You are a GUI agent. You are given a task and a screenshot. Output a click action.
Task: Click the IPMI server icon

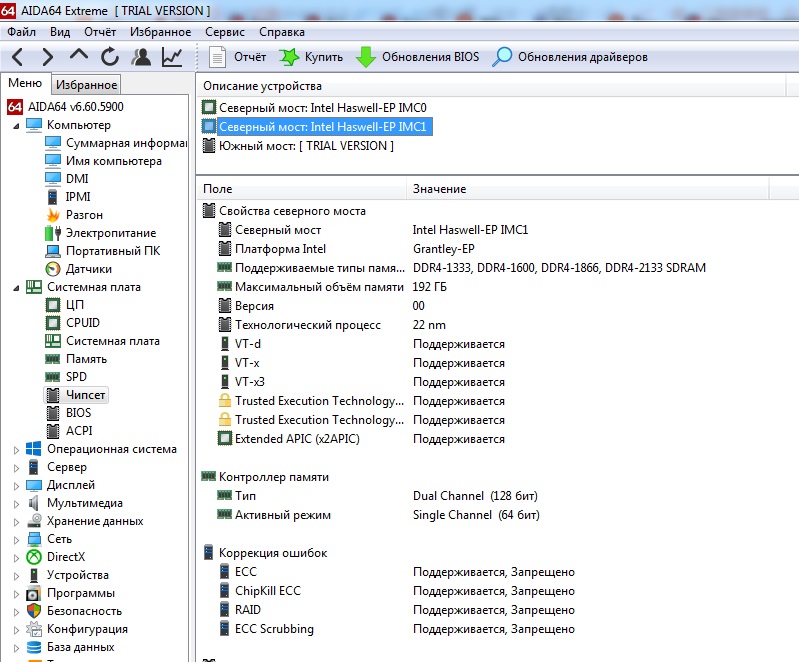click(x=52, y=197)
